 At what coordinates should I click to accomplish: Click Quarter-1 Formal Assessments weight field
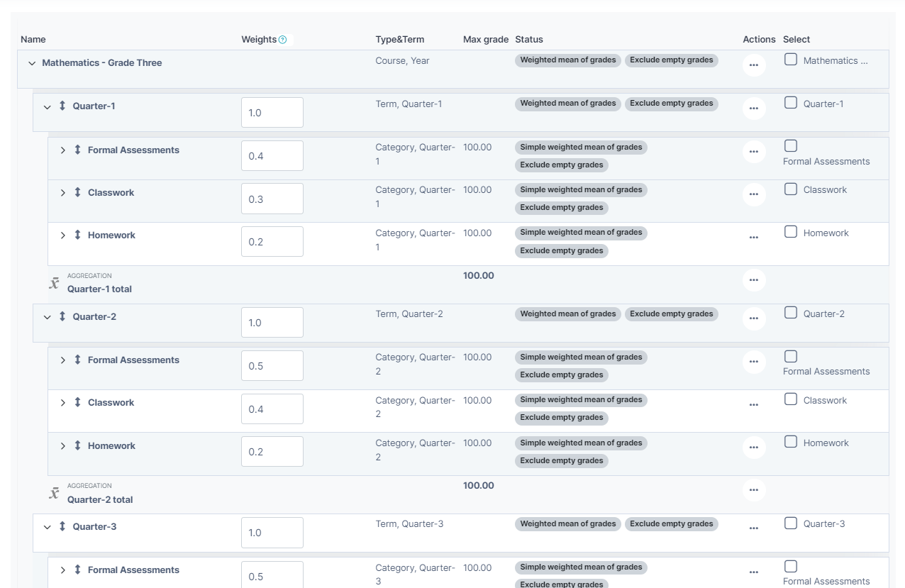point(272,156)
